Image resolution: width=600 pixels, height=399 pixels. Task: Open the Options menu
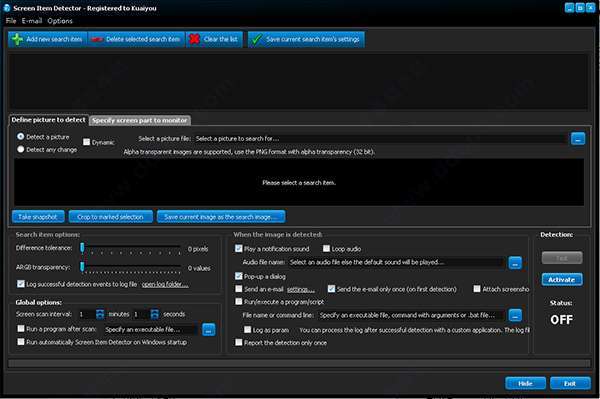click(60, 21)
